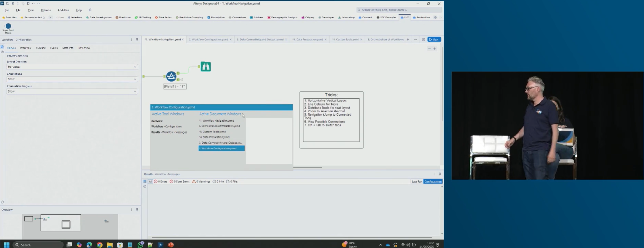Screen dimensions: 644x248
Task: Click Recommended info icon
Action: [44, 18]
